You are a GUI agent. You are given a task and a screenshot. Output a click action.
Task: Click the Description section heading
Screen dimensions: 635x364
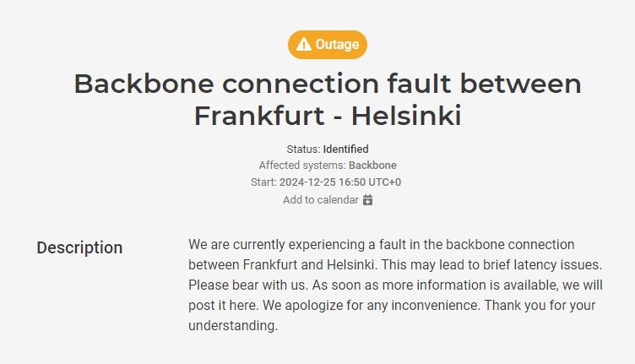pyautogui.click(x=79, y=247)
